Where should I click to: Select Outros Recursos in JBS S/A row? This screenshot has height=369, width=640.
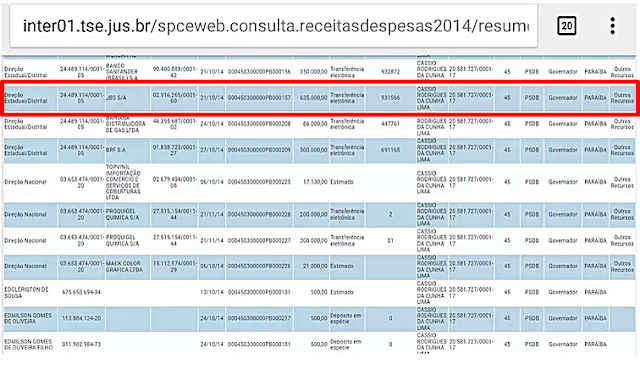click(x=622, y=98)
